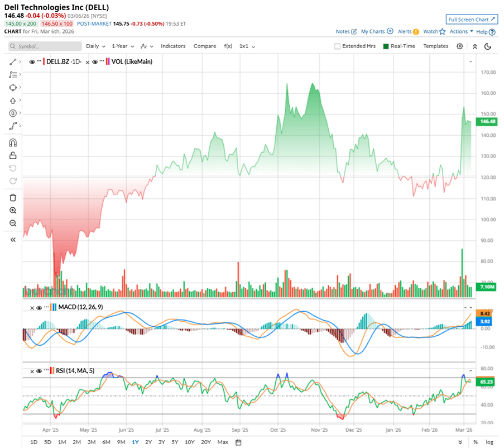This screenshot has width=504, height=448.
Task: Select the Max time range
Action: click(223, 442)
